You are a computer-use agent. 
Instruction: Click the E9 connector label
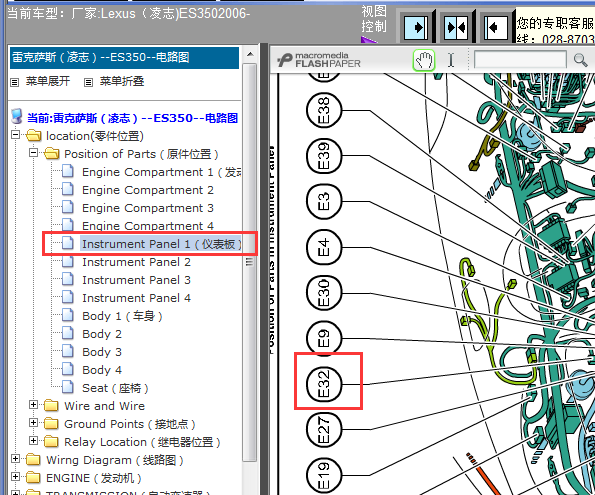[324, 338]
